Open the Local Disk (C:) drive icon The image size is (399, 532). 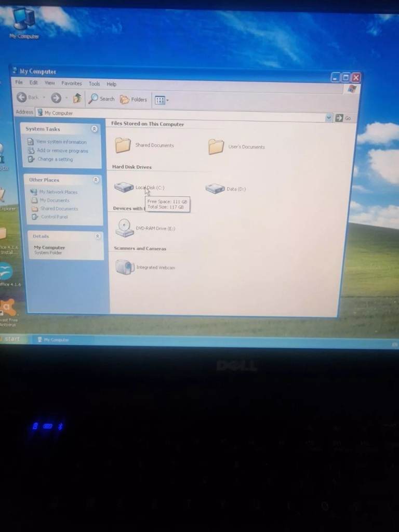[124, 187]
